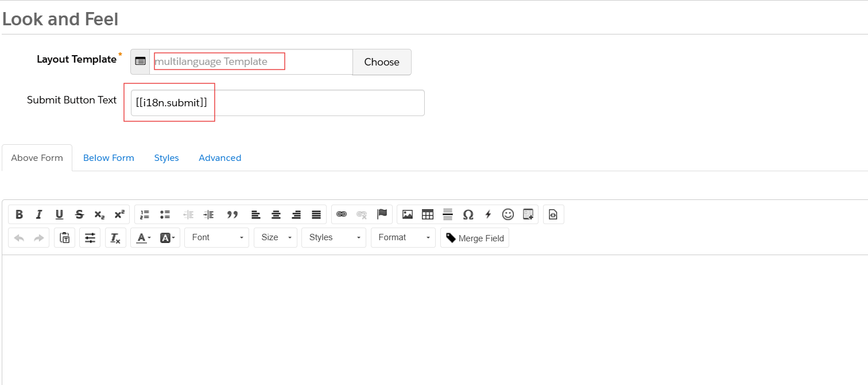Expand the Size dropdown
This screenshot has width=868, height=385.
pos(275,237)
